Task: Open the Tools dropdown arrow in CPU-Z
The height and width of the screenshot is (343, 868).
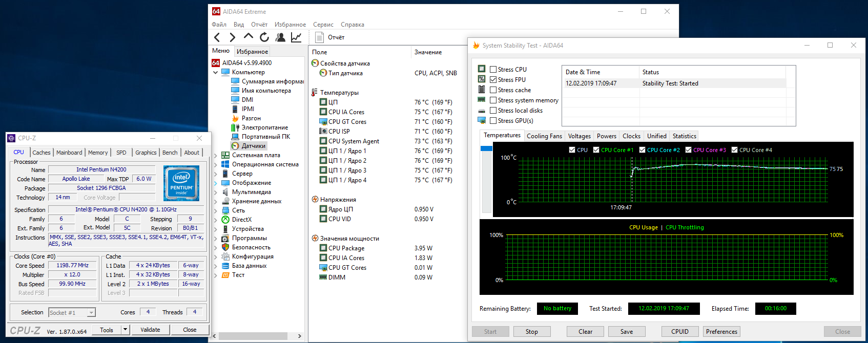Action: (125, 330)
